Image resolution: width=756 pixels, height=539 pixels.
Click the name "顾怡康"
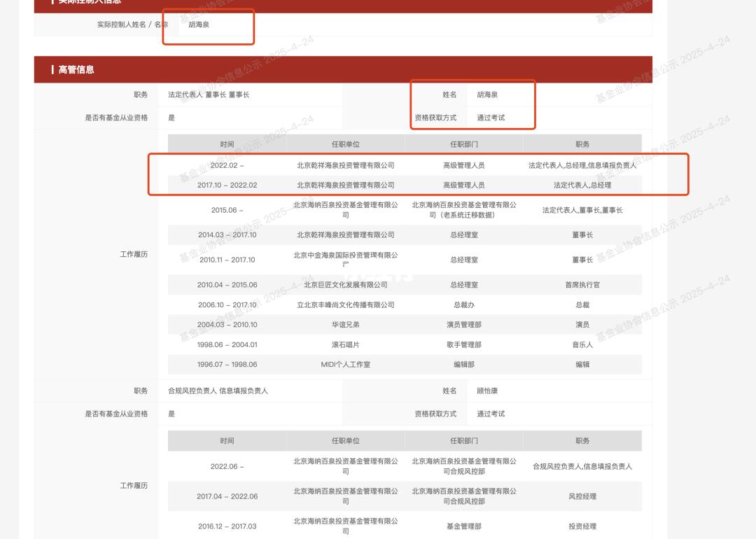point(487,391)
